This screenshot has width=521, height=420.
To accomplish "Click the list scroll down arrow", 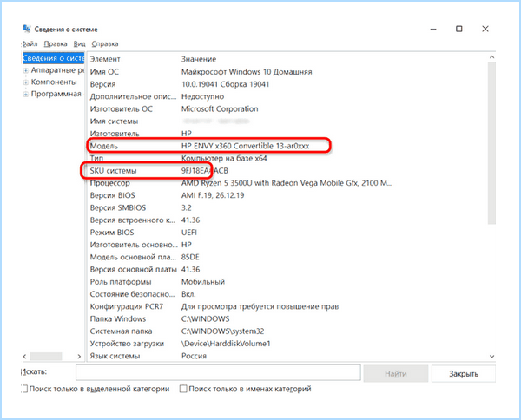I will pyautogui.click(x=492, y=357).
